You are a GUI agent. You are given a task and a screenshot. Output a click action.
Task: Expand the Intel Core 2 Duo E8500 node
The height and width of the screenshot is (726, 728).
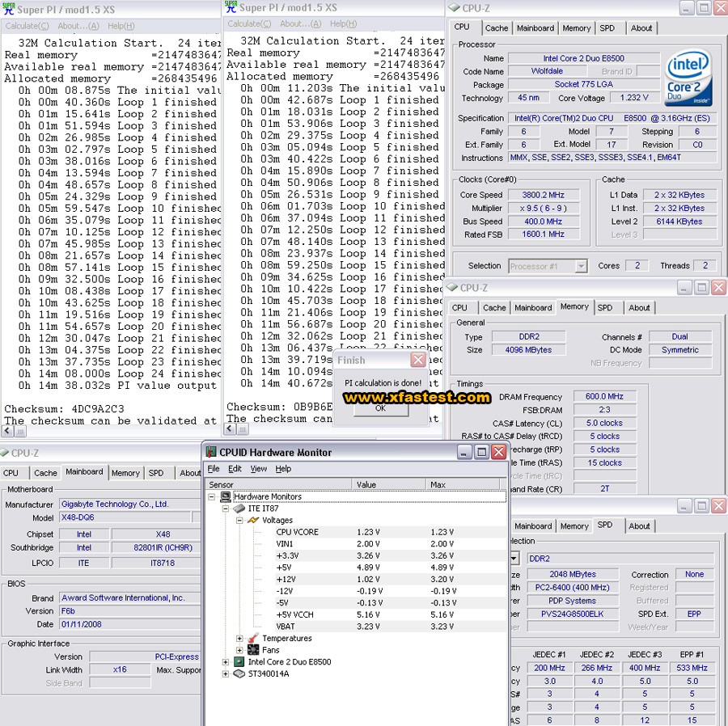tap(226, 662)
